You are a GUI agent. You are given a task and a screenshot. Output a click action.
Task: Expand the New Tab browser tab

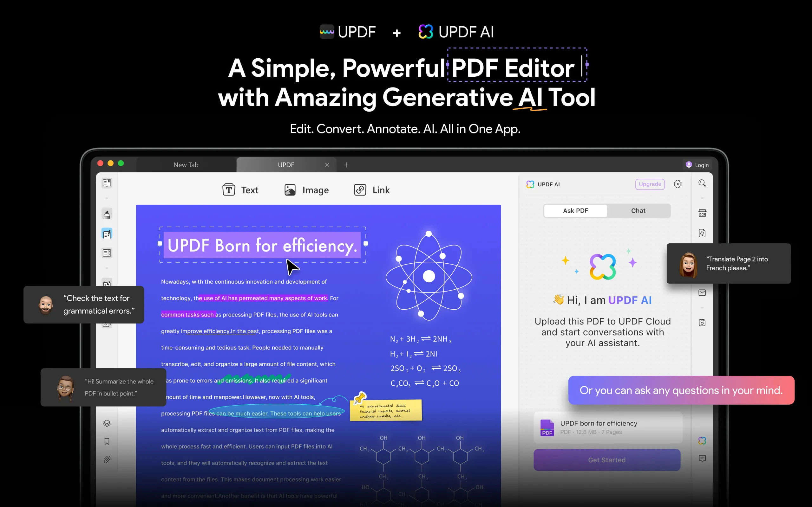point(185,164)
